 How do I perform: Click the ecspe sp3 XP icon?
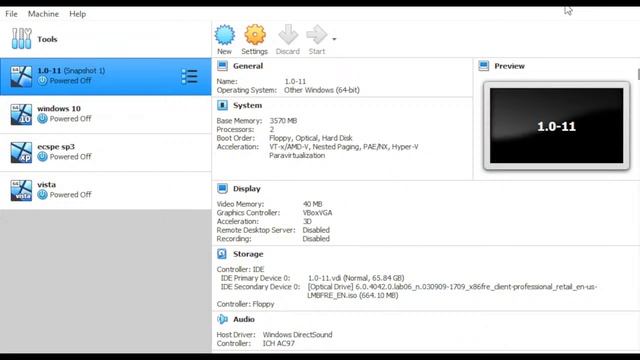point(21,152)
